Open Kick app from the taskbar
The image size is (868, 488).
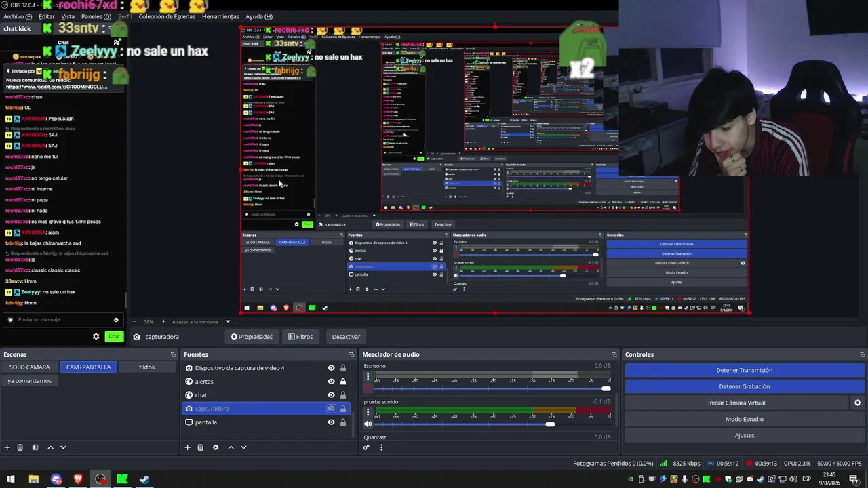tap(122, 479)
